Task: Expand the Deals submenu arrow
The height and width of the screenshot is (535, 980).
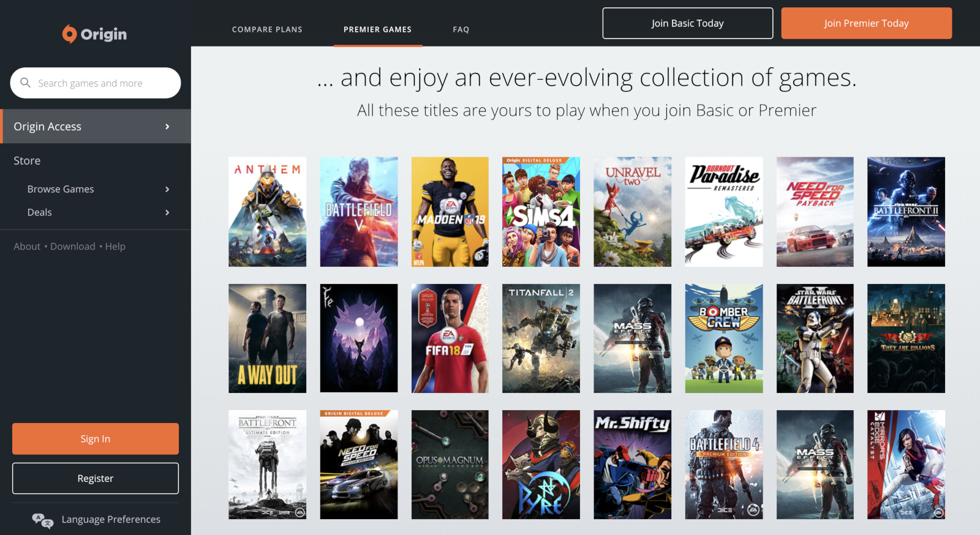Action: (167, 212)
